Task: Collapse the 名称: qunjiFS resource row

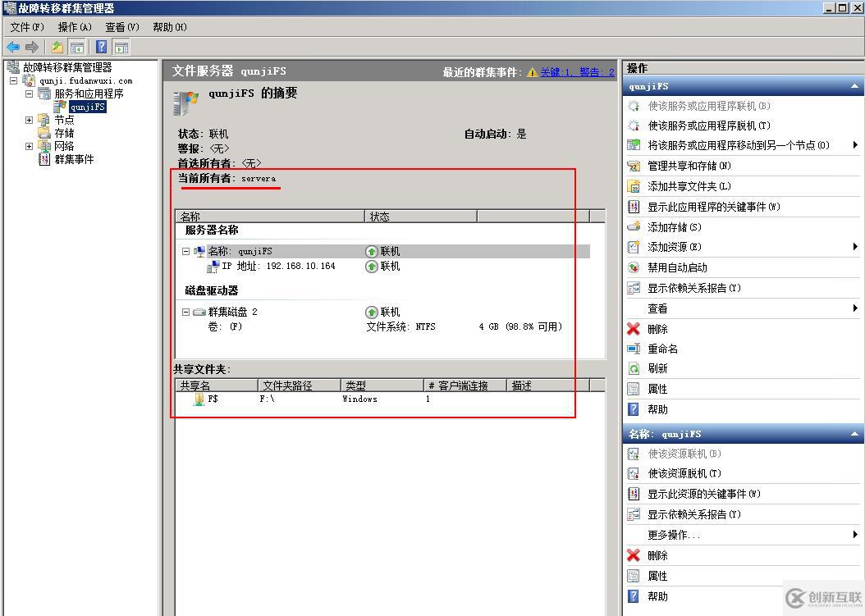Action: [186, 252]
